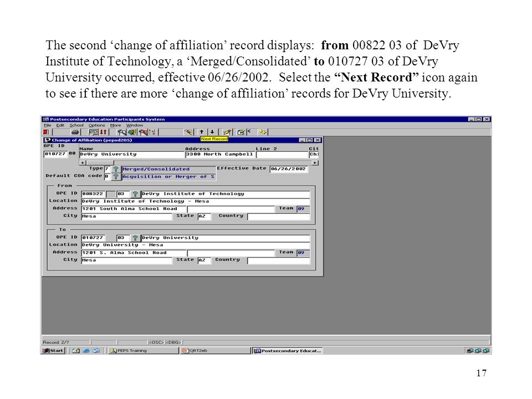Click the To Team field 09

coord(303,253)
